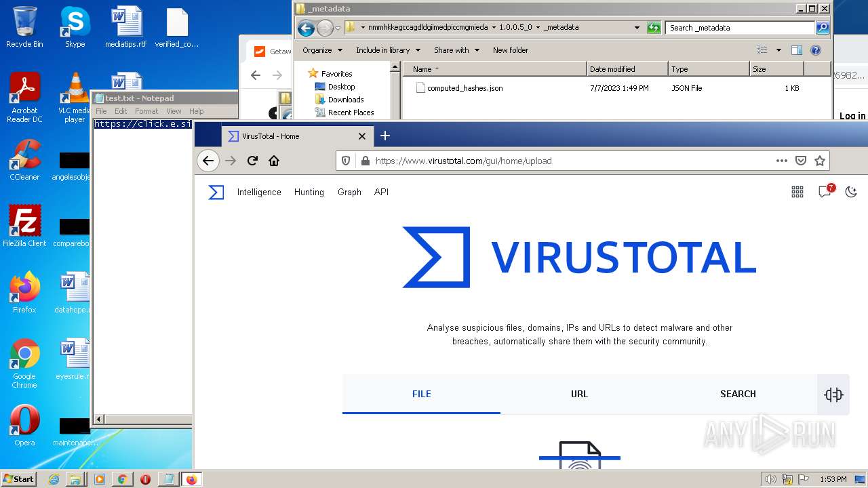Screen dimensions: 868x488
Task: Expand the 1.0.0.5_0 breadcrumb arrow
Action: (x=538, y=28)
